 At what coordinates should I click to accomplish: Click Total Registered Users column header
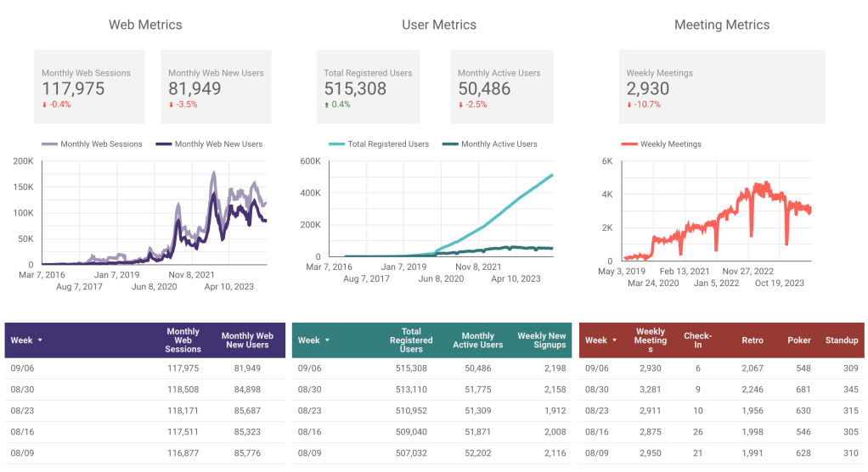[411, 340]
